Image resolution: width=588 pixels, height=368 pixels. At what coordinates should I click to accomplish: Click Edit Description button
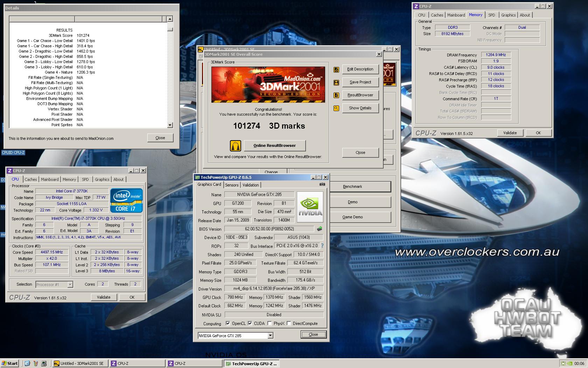point(360,69)
